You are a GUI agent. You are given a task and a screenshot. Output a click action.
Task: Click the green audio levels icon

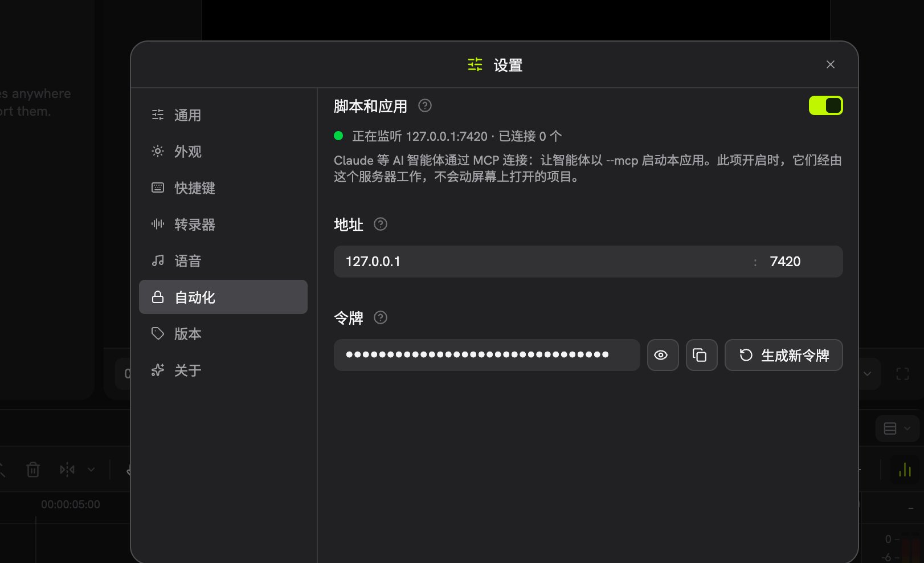point(905,470)
